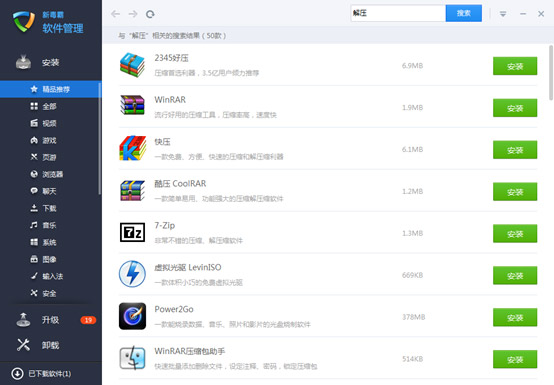This screenshot has height=385, width=554.
Task: Install 酷压 CoolRAR with its green button
Action: (x=515, y=192)
